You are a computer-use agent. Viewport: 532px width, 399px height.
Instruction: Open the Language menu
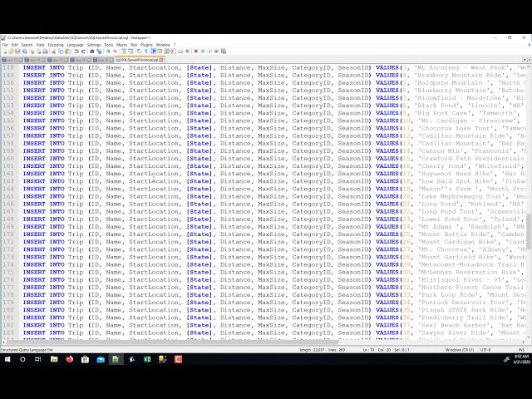pos(76,45)
